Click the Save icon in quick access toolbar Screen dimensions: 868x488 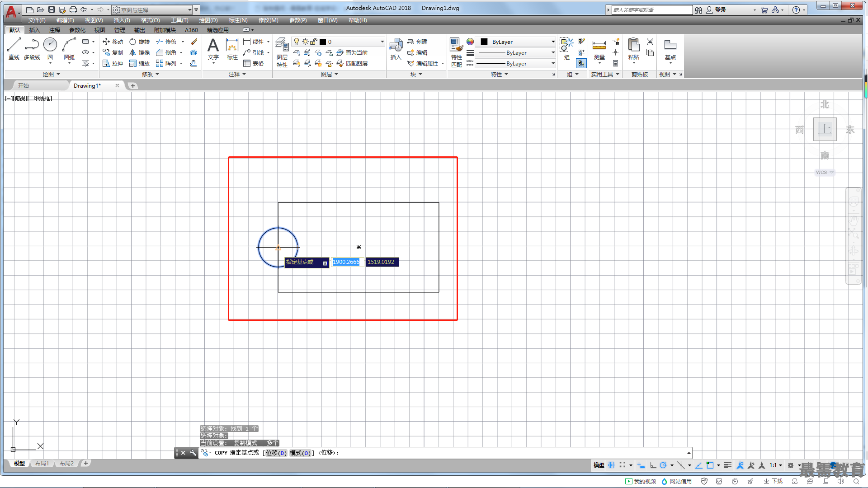tap(52, 9)
